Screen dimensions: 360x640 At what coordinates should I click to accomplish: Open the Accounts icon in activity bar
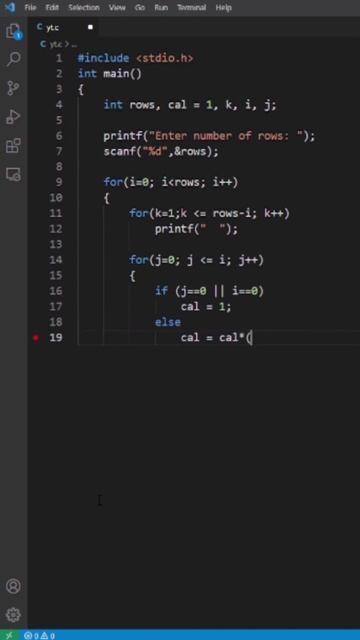[13, 586]
